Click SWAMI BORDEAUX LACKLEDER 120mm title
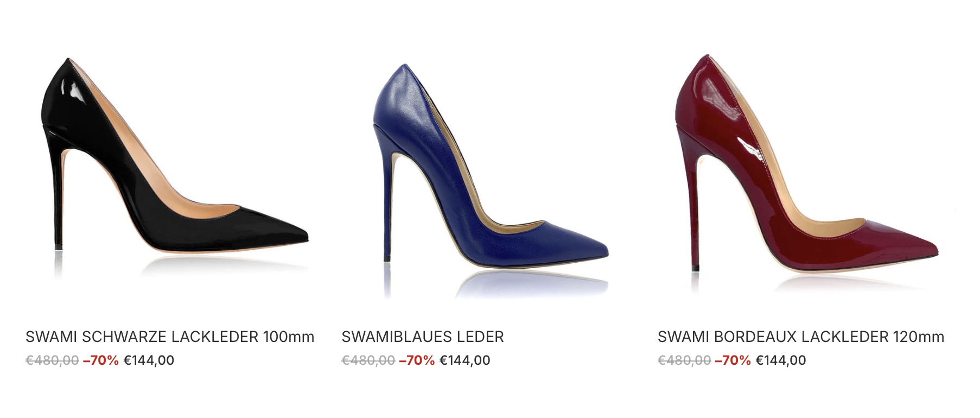Screen dimensions: 980x418 click(x=801, y=337)
